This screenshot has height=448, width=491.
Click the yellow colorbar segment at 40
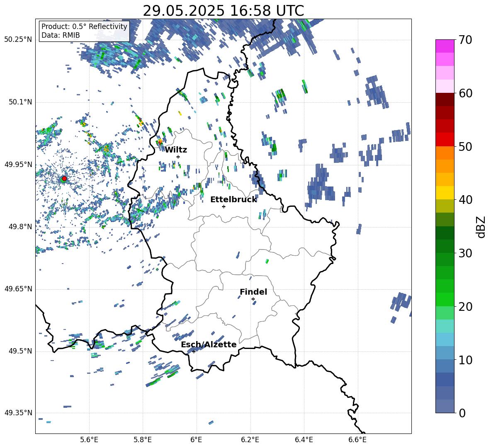click(x=445, y=193)
